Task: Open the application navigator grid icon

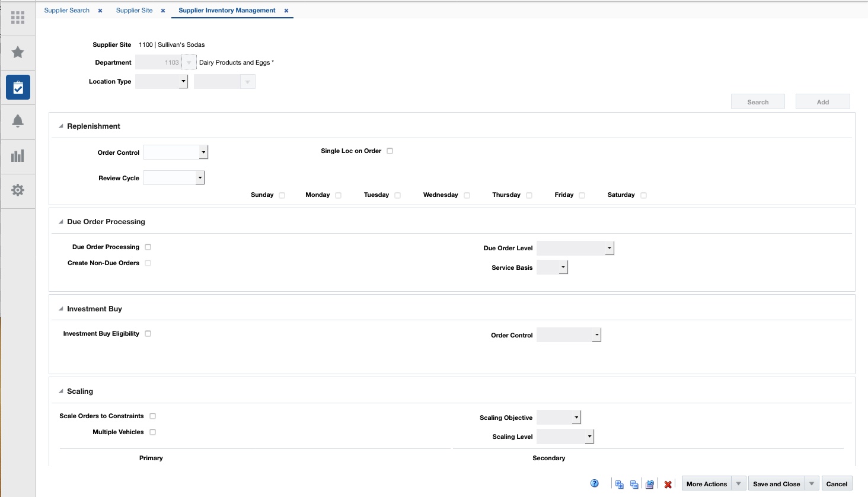Action: 18,18
